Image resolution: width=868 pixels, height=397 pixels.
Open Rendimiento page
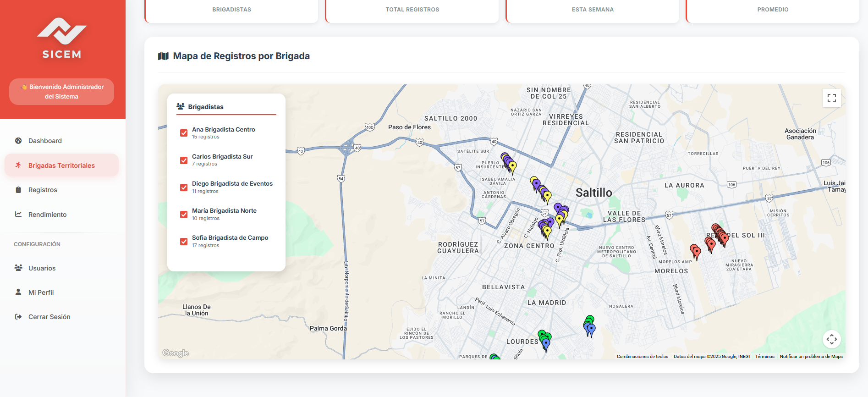pyautogui.click(x=61, y=214)
